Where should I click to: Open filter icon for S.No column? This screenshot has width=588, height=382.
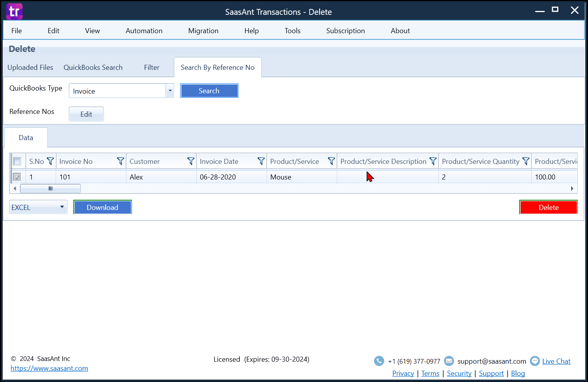(x=50, y=161)
